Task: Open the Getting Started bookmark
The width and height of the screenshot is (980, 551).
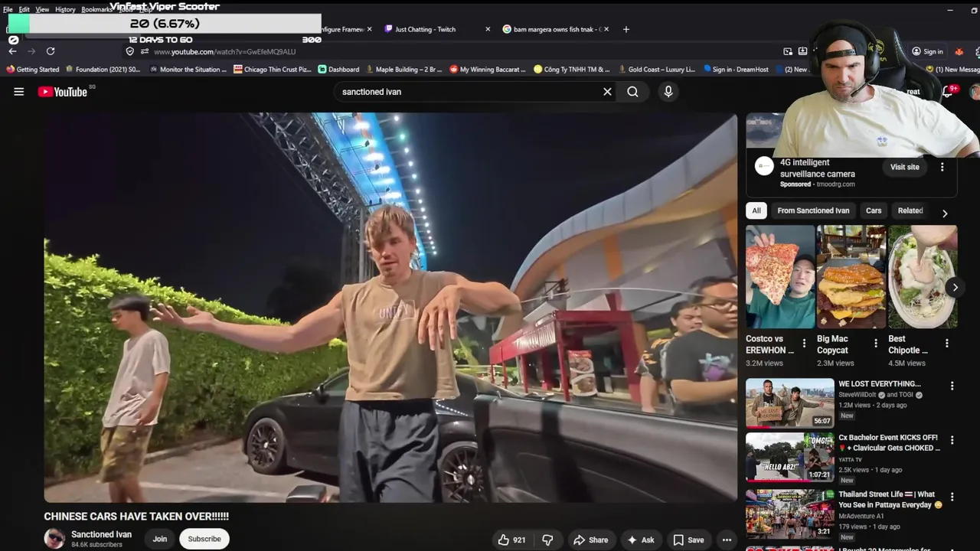Action: coord(32,69)
